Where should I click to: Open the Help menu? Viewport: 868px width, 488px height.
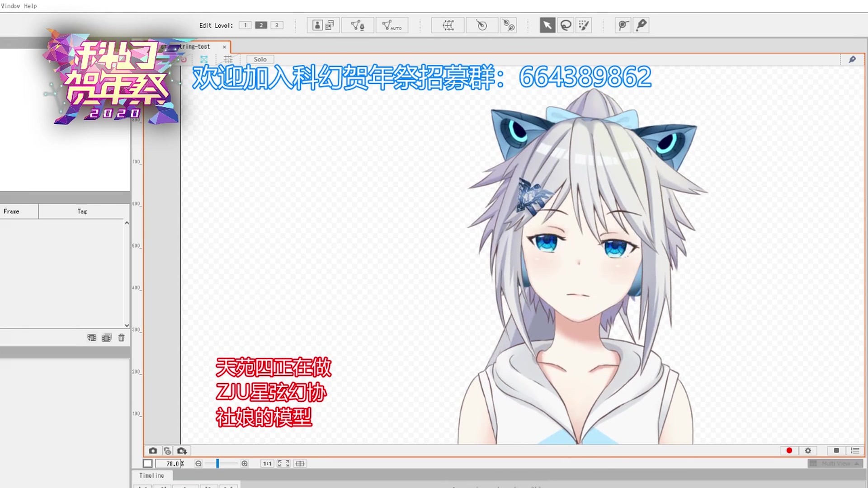coord(30,6)
